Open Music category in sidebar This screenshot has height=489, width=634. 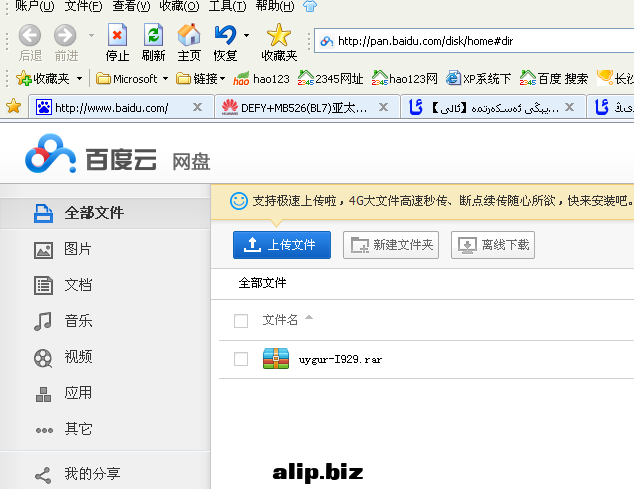[x=77, y=321]
